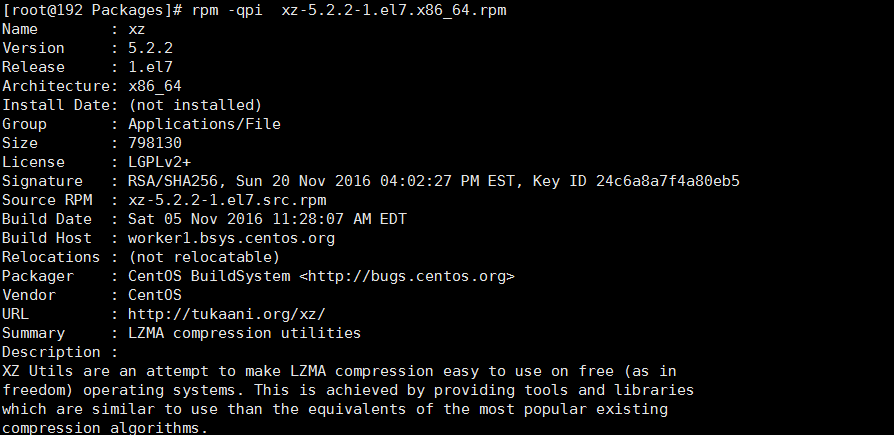Click the CentOS vendor value

tap(155, 295)
